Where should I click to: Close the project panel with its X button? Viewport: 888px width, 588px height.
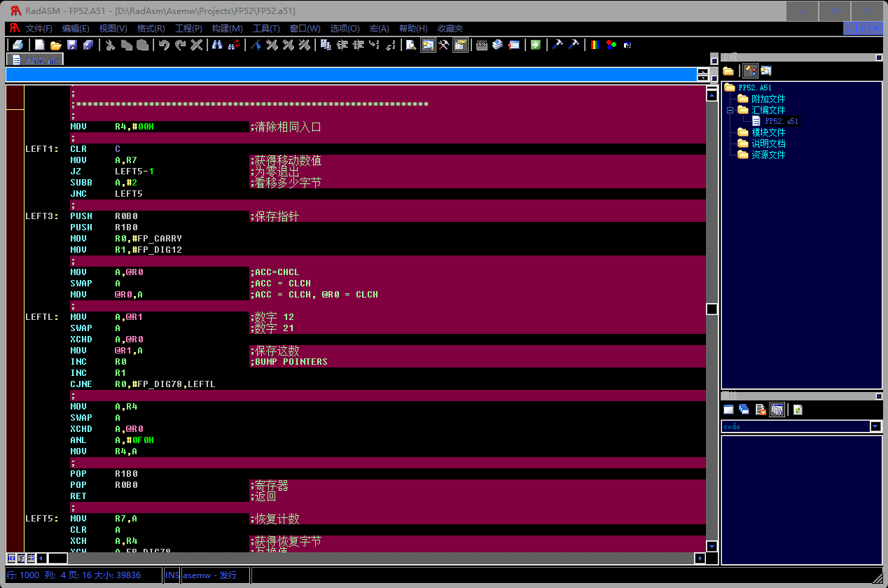878,57
